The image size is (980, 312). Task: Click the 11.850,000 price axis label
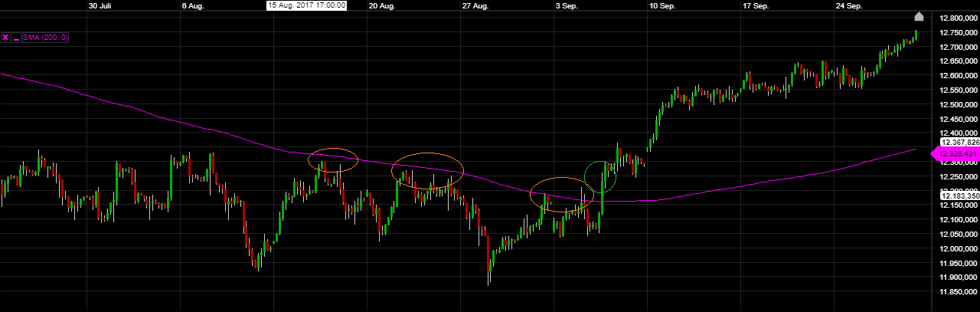[959, 292]
